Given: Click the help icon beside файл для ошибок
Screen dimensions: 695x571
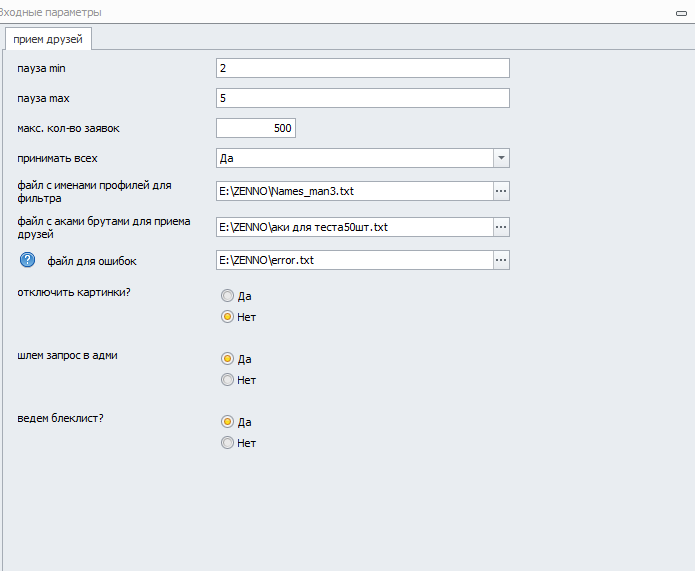Looking at the screenshot, I should [x=28, y=261].
